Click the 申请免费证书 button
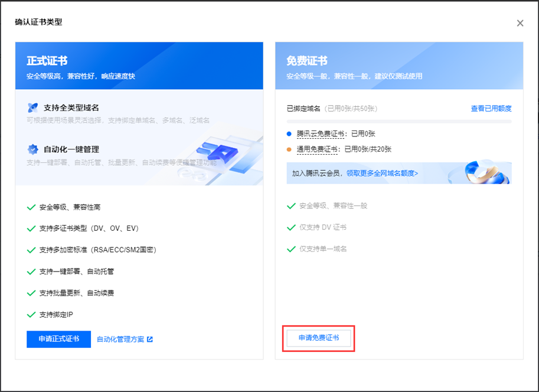This screenshot has width=539, height=392. point(319,338)
